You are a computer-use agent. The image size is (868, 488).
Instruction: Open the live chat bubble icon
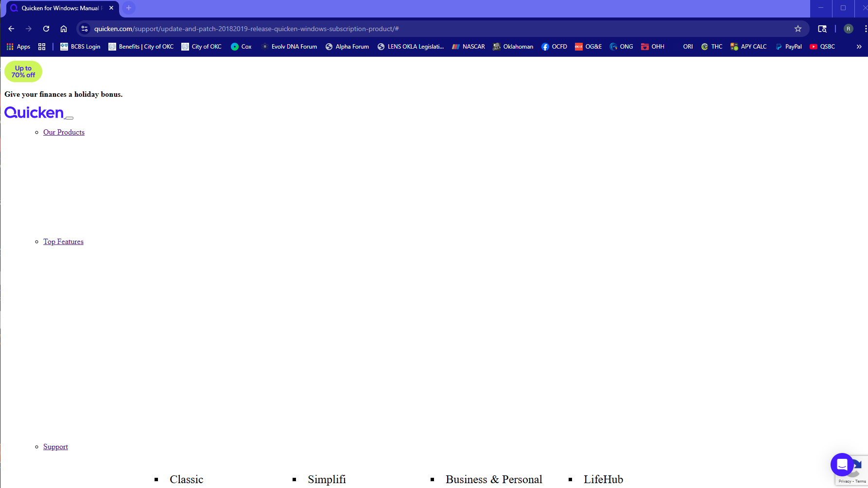(842, 465)
